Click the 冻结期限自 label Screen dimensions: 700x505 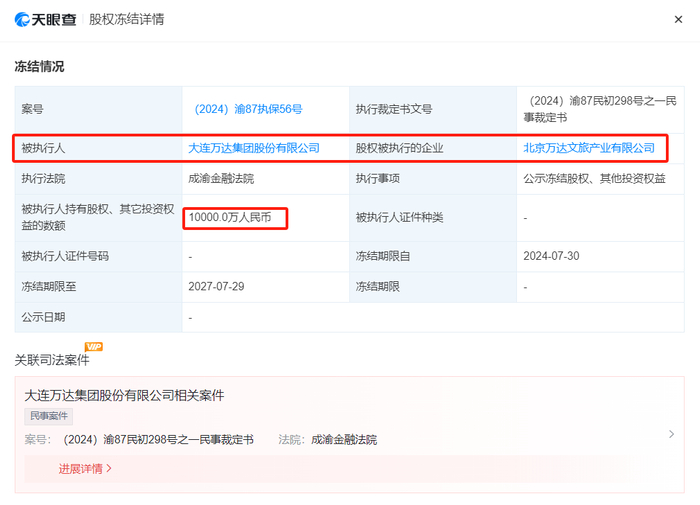coord(383,256)
